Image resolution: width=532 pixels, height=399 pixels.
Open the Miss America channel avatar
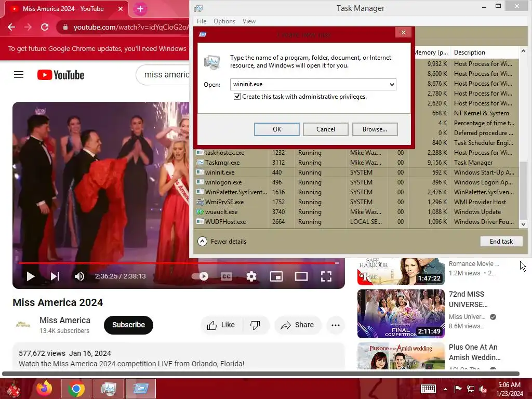23,325
